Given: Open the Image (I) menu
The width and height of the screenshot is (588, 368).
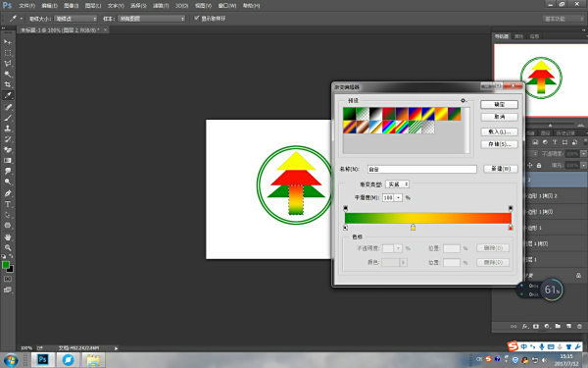Looking at the screenshot, I should tap(71, 6).
